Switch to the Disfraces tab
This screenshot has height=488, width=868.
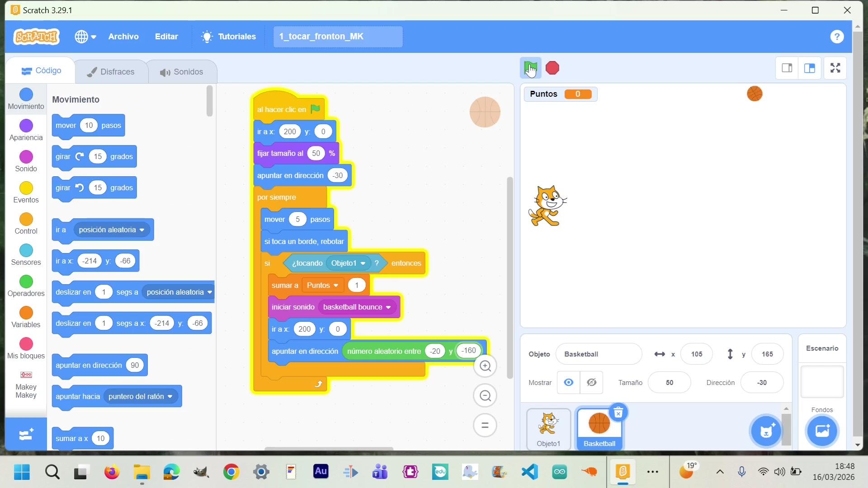coord(111,72)
